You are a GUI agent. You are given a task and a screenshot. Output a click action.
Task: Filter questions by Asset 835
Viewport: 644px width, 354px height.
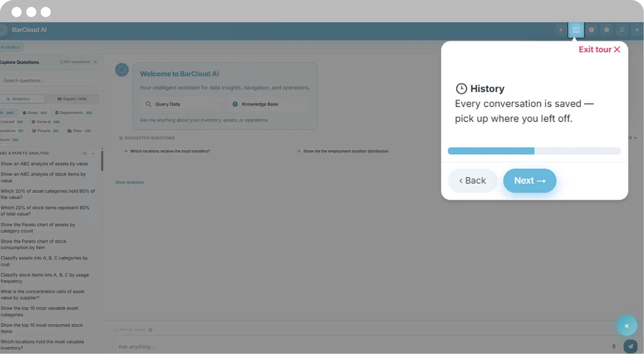(35, 113)
